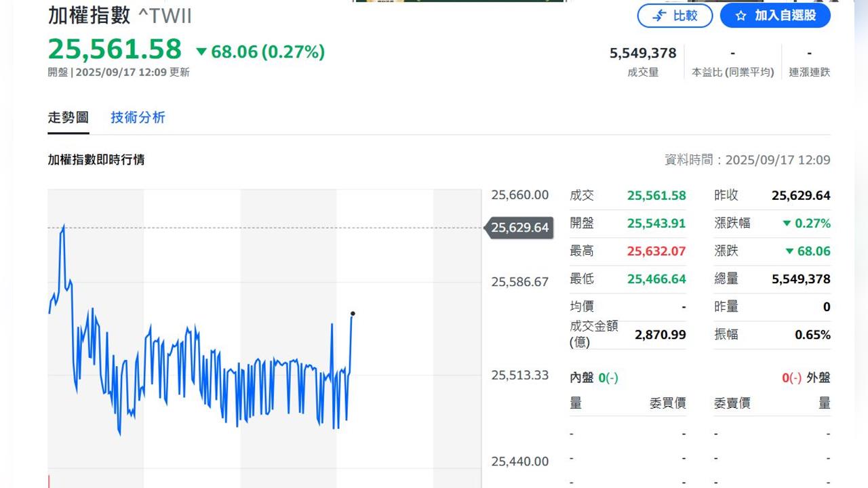The image size is (868, 488).
Task: Click the 最高 value 25,632.07
Action: (656, 251)
